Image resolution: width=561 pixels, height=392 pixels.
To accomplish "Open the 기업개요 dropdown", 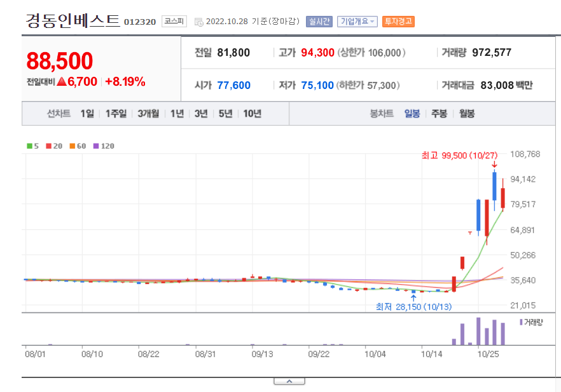I will (357, 22).
